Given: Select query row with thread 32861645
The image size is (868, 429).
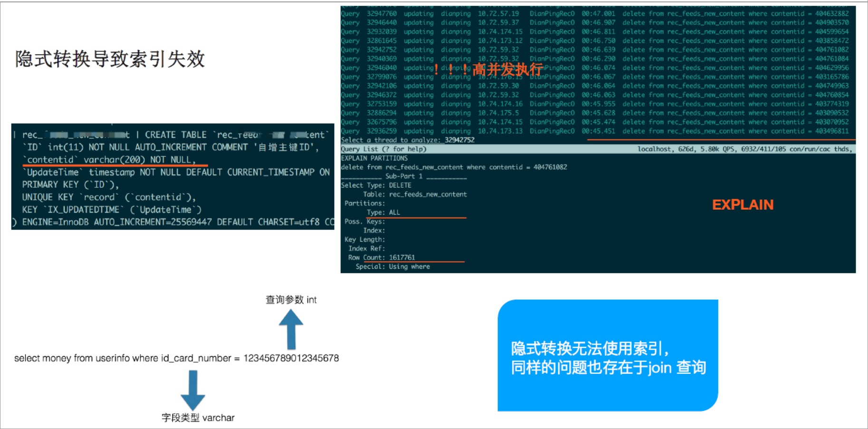Looking at the screenshot, I should click(595, 41).
